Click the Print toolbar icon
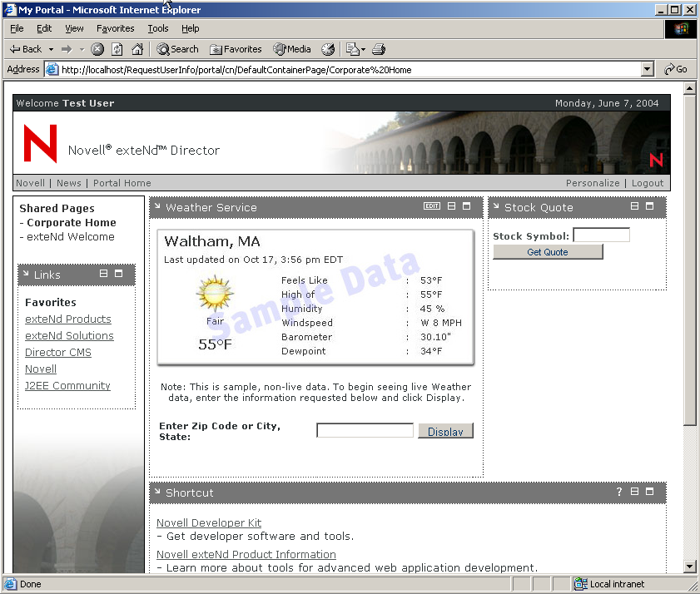Screen dimensions: 700x594 (x=379, y=49)
